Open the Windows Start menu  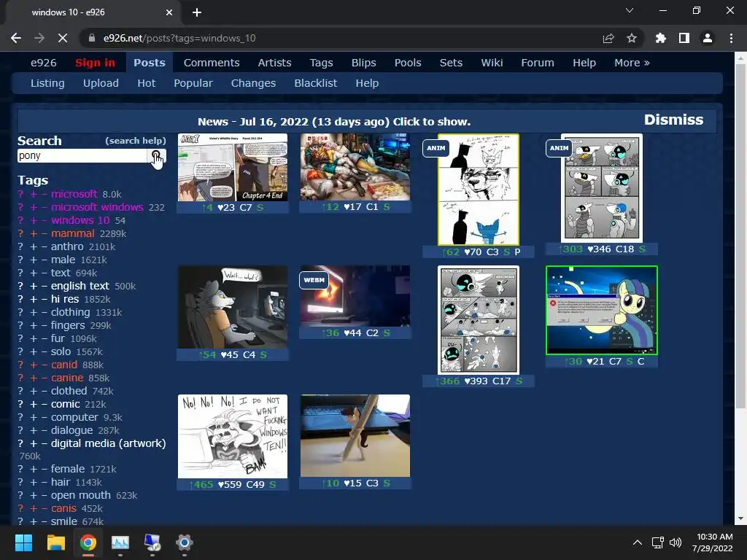point(23,542)
